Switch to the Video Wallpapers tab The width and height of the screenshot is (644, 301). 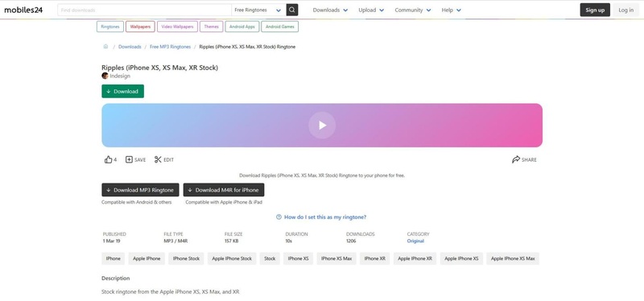pos(177,27)
